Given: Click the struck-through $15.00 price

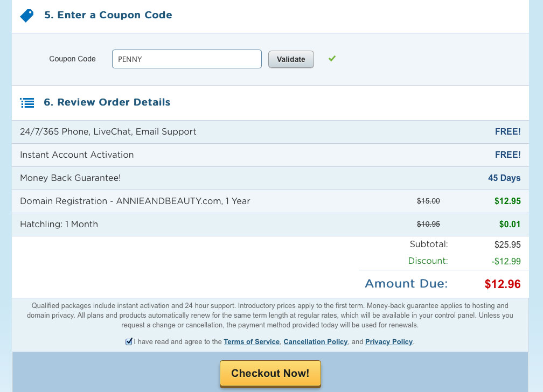Looking at the screenshot, I should pyautogui.click(x=428, y=201).
